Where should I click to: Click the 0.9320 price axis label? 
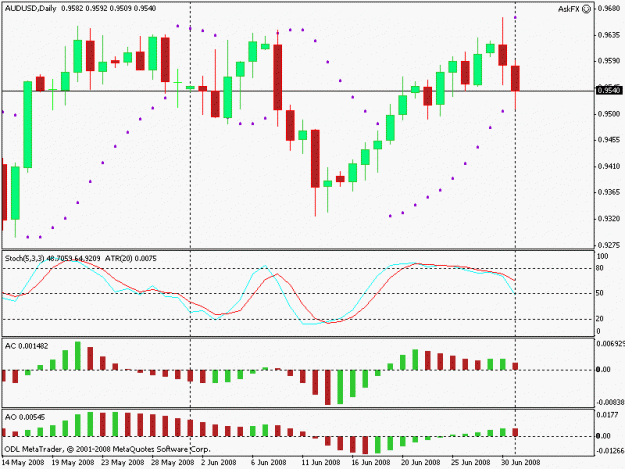coord(609,219)
